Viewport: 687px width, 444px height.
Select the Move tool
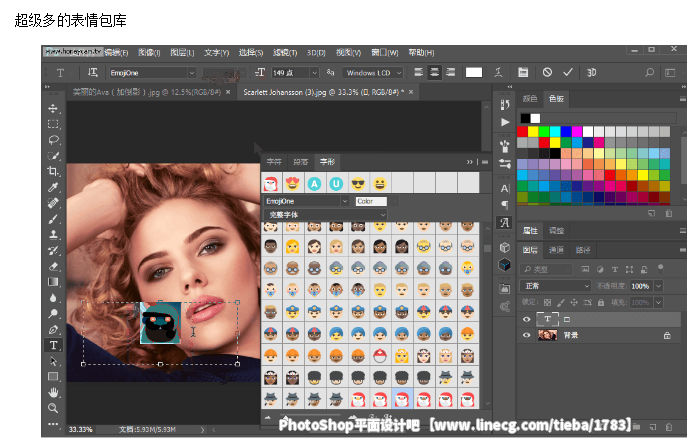(x=53, y=108)
